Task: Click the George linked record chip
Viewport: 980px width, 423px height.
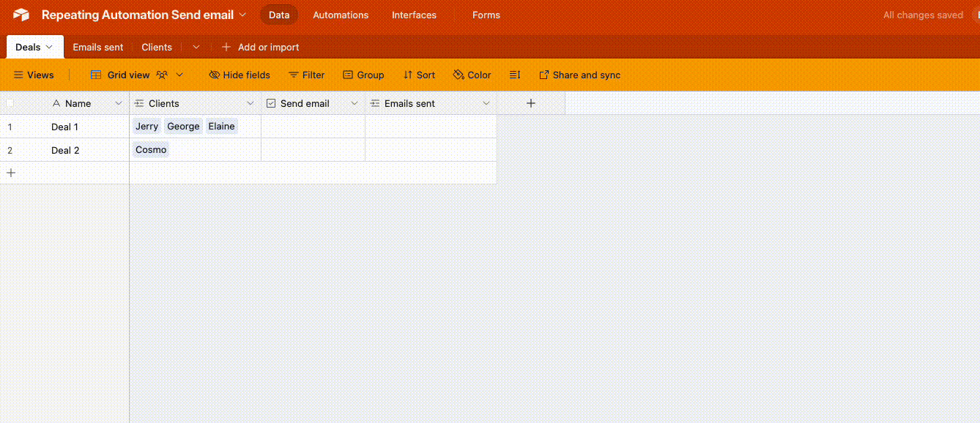Action: [183, 126]
